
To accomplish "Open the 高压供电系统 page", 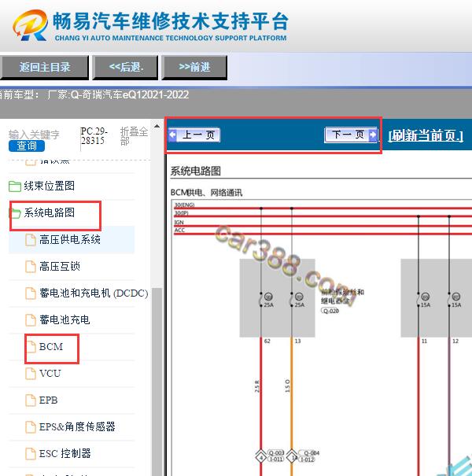I will (x=70, y=239).
